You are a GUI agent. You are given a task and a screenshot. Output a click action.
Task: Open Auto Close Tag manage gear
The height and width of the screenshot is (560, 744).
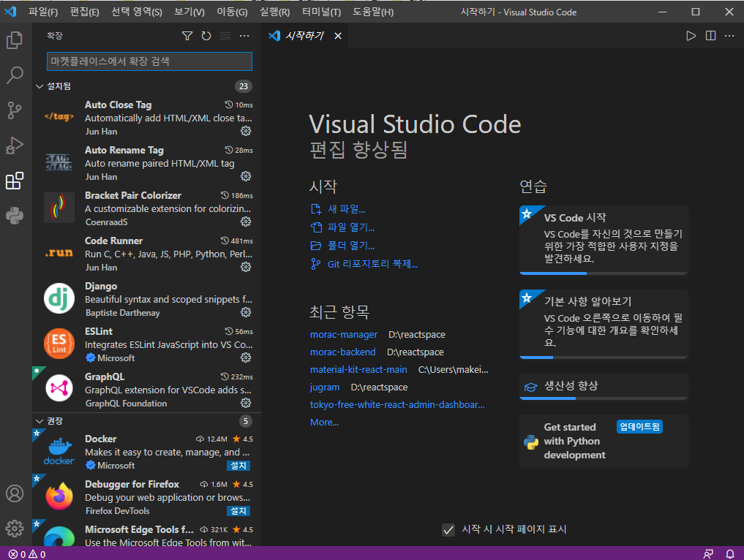[x=246, y=131]
